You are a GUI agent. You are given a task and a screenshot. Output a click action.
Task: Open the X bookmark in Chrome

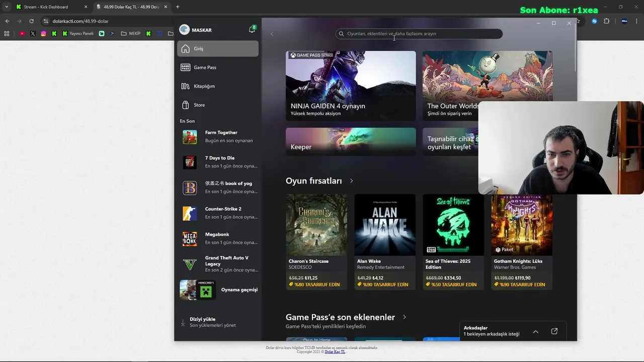coord(33,34)
